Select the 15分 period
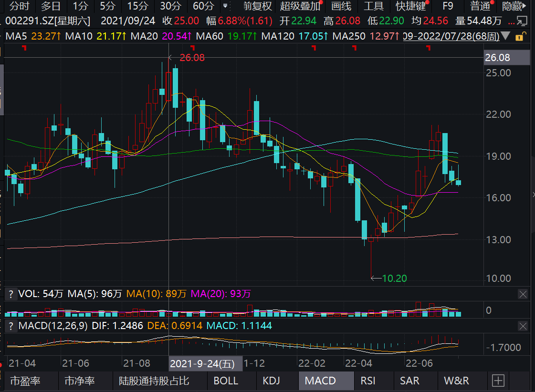This screenshot has width=535, height=392. click(x=137, y=6)
